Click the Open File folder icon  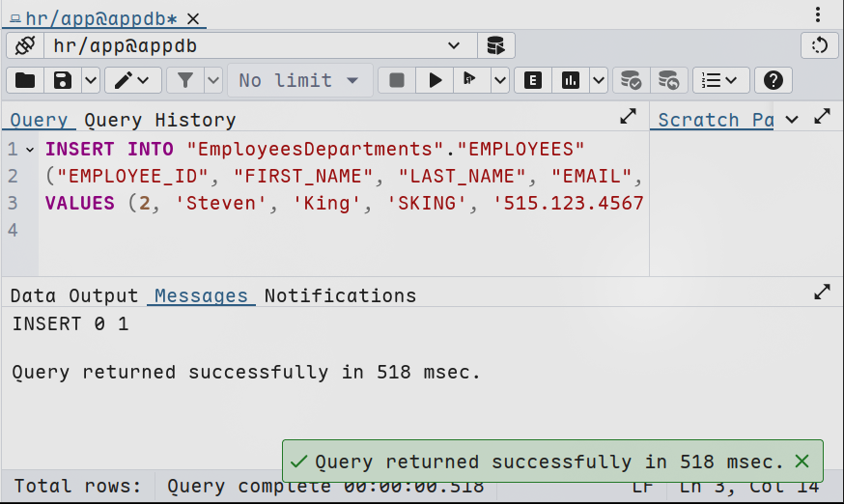coord(25,80)
